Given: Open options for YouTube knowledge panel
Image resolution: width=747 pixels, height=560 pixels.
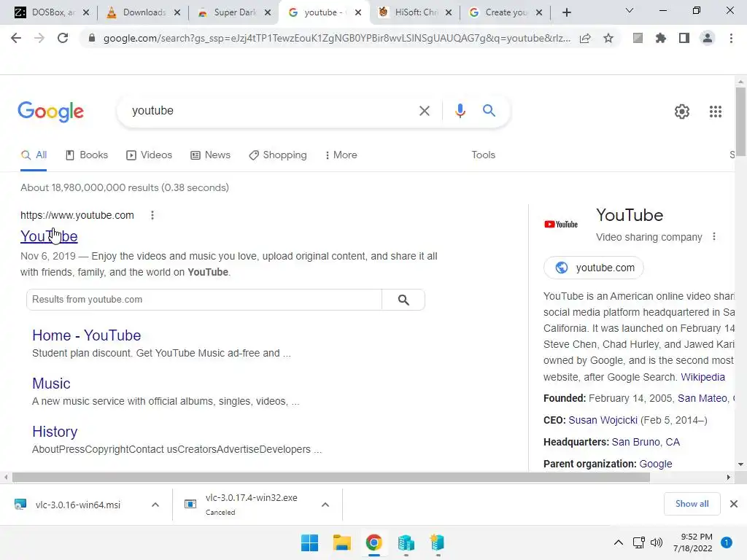Looking at the screenshot, I should pyautogui.click(x=713, y=237).
